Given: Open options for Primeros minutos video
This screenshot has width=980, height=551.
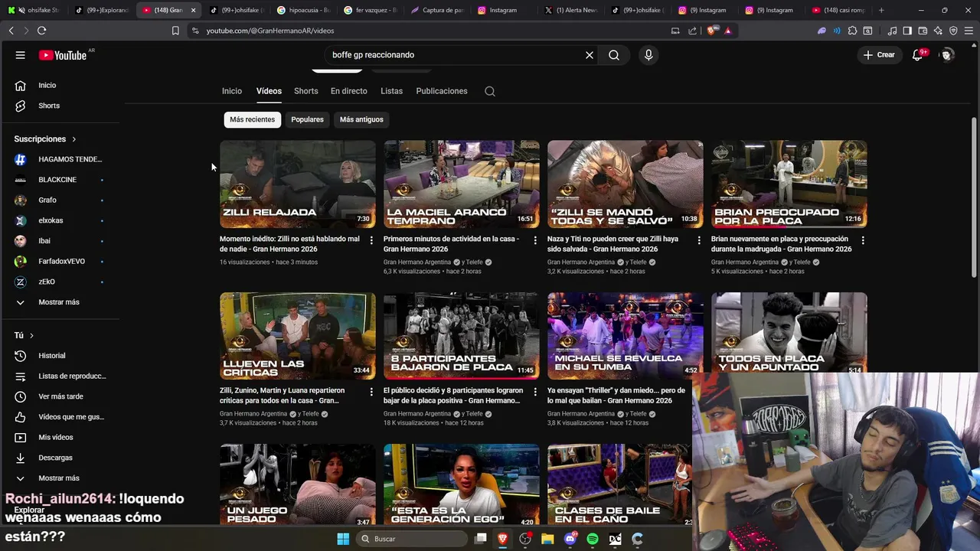Looking at the screenshot, I should click(535, 240).
